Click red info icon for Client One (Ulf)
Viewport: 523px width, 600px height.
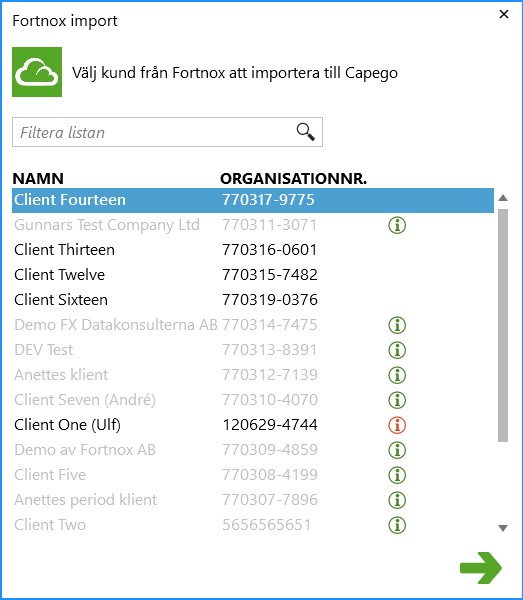tap(397, 425)
